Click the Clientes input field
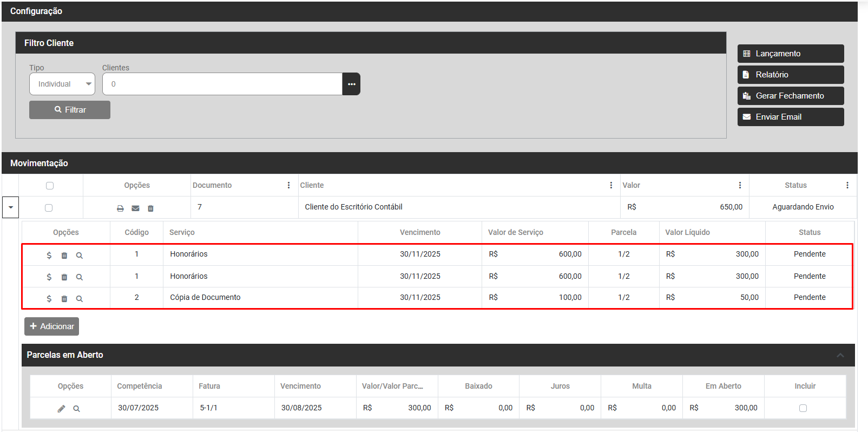The height and width of the screenshot is (432, 868). point(222,84)
